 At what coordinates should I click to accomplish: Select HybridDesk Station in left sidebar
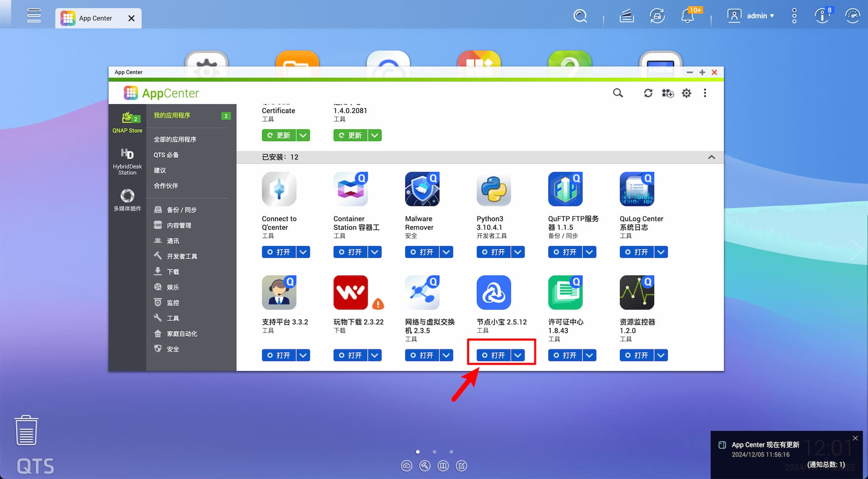[x=127, y=161]
